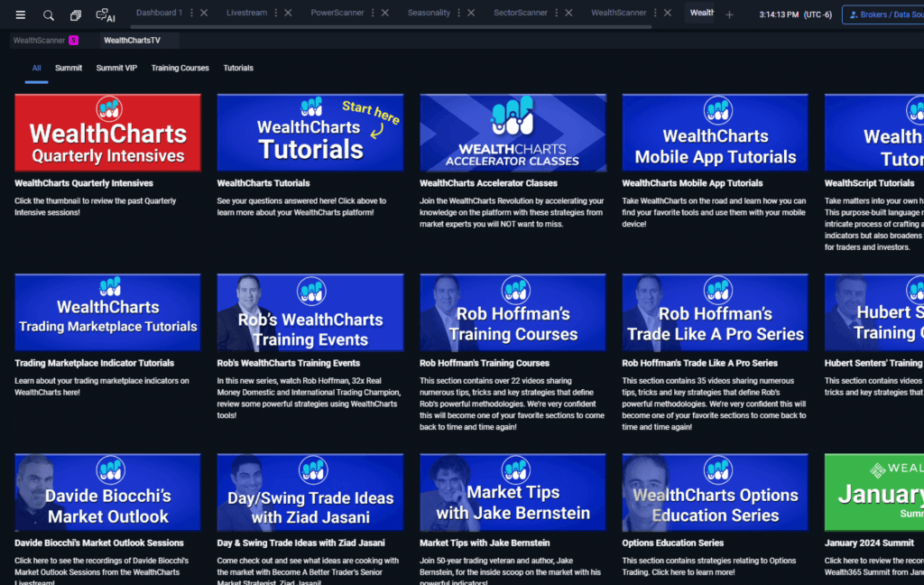
Task: Click 'WealthCharts Quarterly Intensives' title link
Action: (x=84, y=183)
